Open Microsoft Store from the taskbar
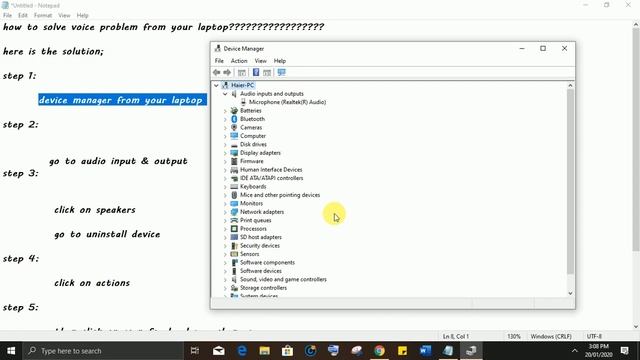 pyautogui.click(x=287, y=351)
